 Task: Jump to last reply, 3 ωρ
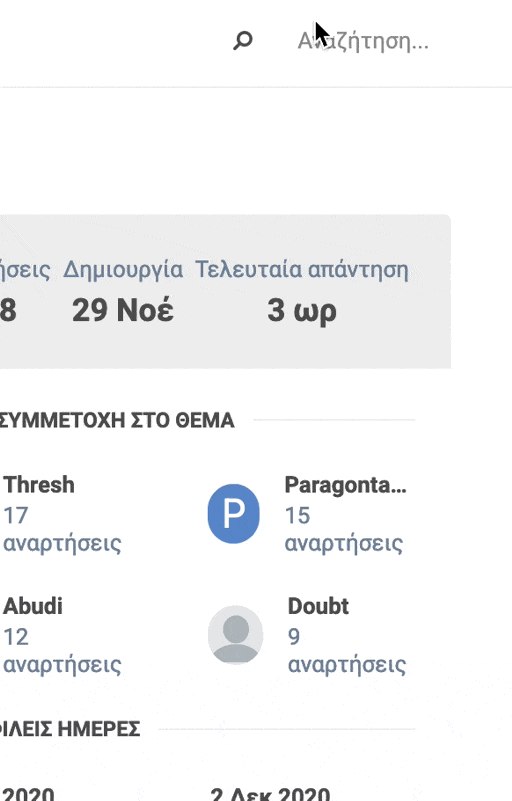point(302,311)
